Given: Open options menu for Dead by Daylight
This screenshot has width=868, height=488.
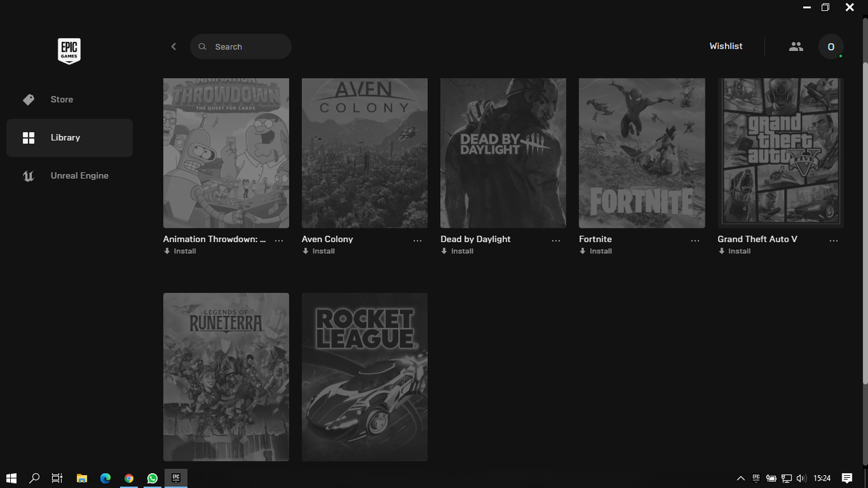Looking at the screenshot, I should coord(556,241).
